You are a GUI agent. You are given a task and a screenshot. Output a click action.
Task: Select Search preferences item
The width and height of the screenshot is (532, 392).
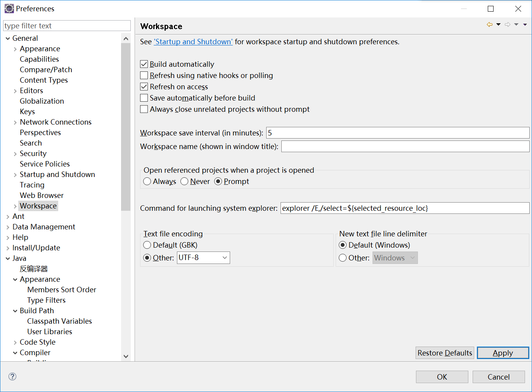[x=31, y=143]
